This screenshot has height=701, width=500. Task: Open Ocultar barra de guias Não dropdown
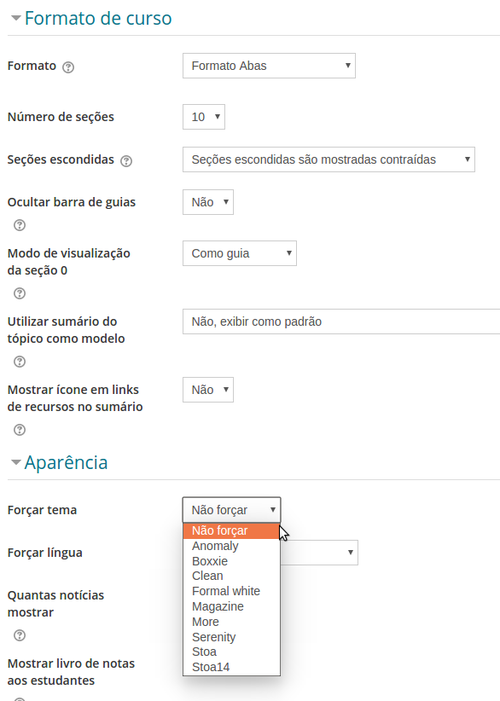click(x=208, y=202)
